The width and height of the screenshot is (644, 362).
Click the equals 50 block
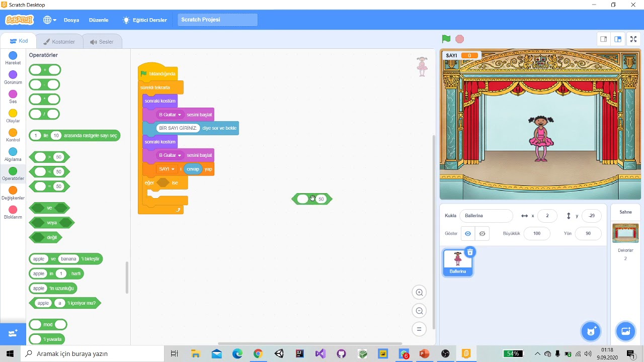click(49, 187)
